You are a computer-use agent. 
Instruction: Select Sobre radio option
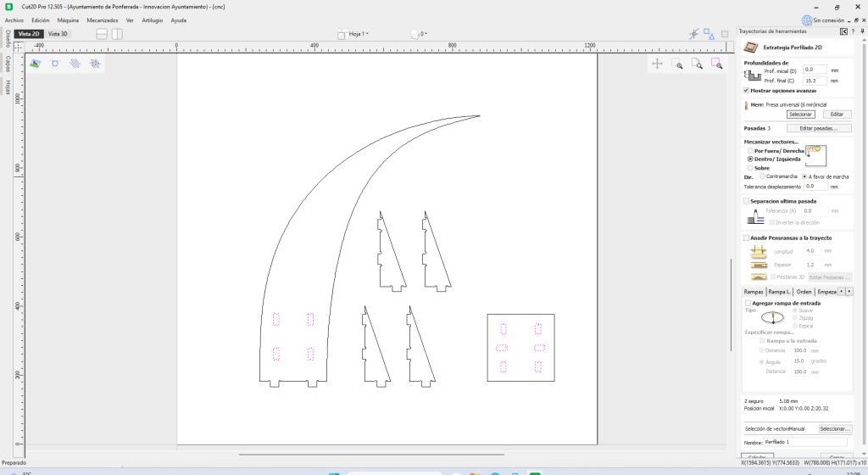[750, 168]
